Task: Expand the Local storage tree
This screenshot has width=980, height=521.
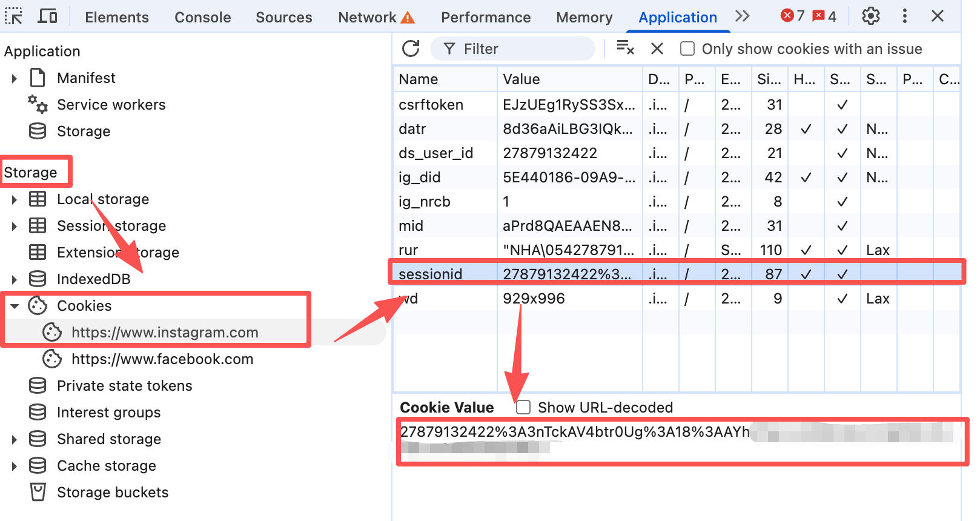Action: pyautogui.click(x=14, y=200)
